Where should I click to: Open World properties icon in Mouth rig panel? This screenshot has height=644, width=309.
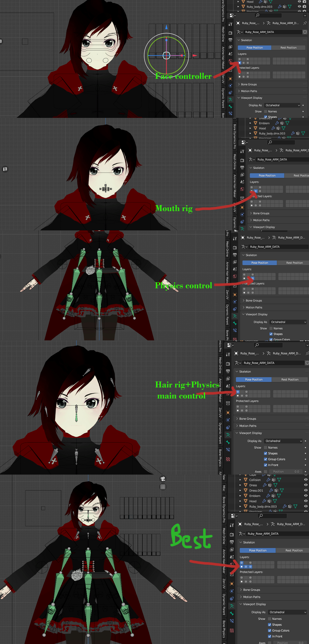click(242, 189)
